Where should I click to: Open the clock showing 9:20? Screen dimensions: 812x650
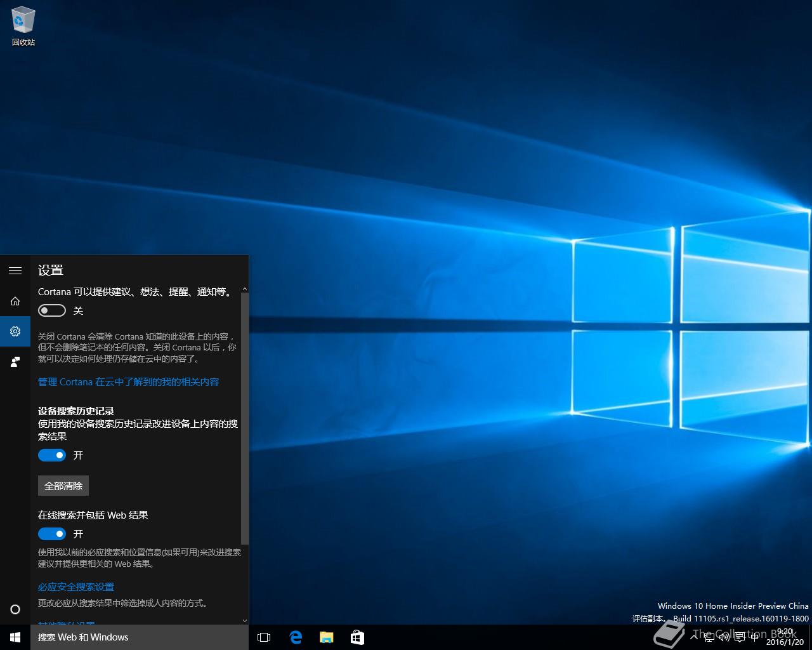(785, 637)
